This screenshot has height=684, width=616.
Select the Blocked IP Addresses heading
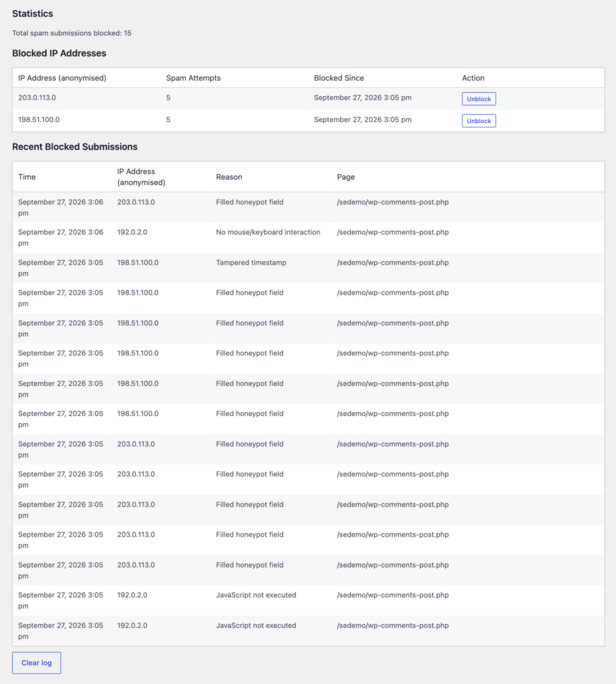(x=59, y=53)
